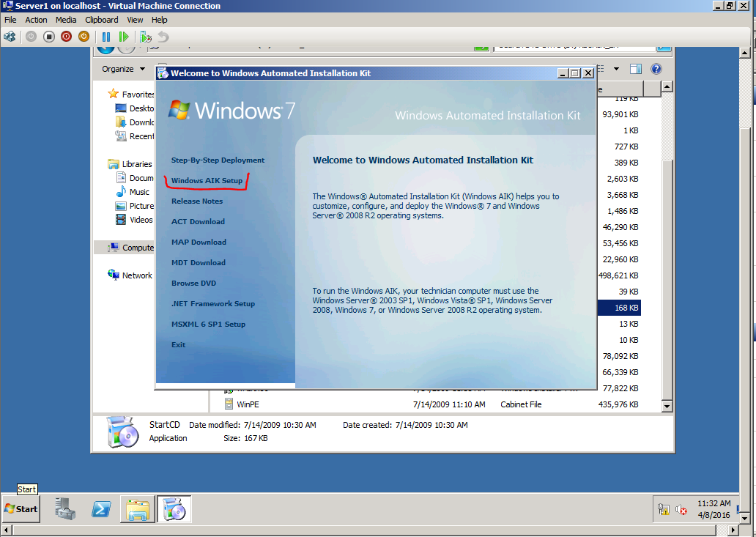Click the 498,621 KB size cell

click(618, 275)
